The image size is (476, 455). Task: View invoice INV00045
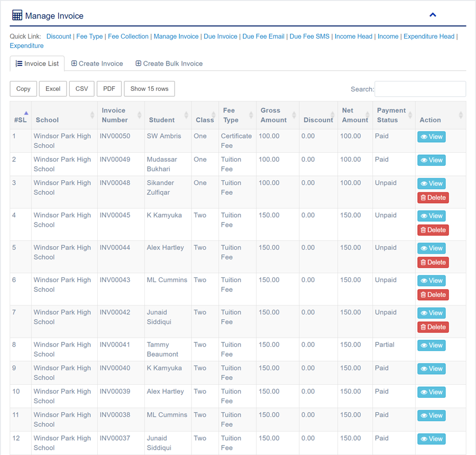click(432, 216)
